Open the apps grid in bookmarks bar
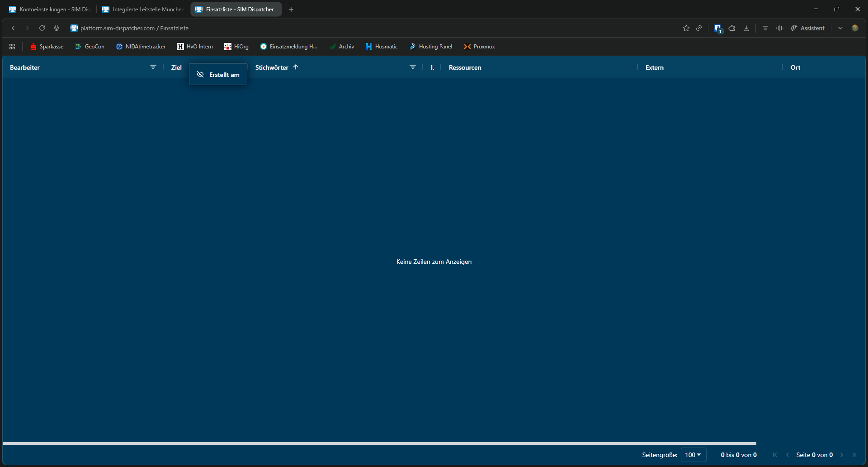Viewport: 868px width, 467px height. (x=12, y=47)
